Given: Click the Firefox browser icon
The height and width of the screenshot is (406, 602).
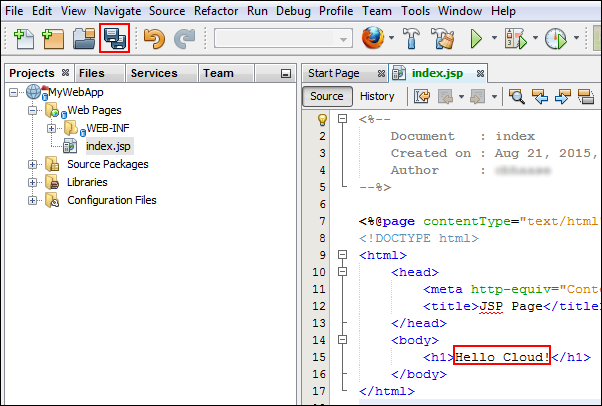Looking at the screenshot, I should 372,38.
